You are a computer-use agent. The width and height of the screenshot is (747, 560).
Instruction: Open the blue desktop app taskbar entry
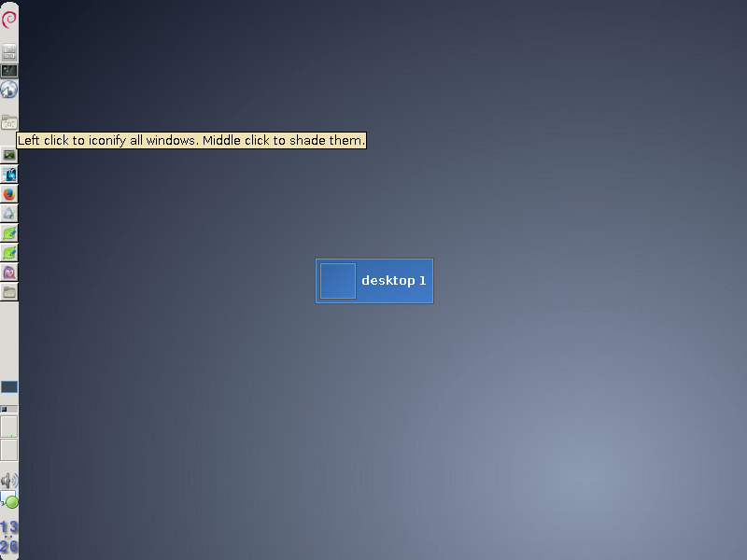coord(9,175)
